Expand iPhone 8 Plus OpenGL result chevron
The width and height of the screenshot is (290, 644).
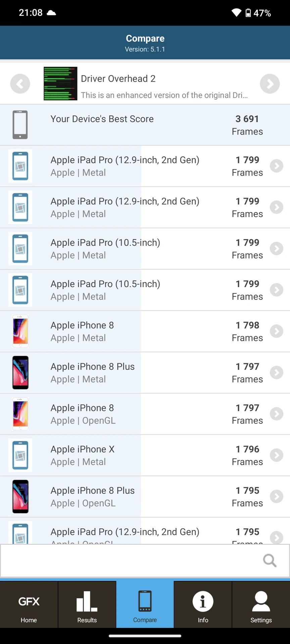click(277, 496)
